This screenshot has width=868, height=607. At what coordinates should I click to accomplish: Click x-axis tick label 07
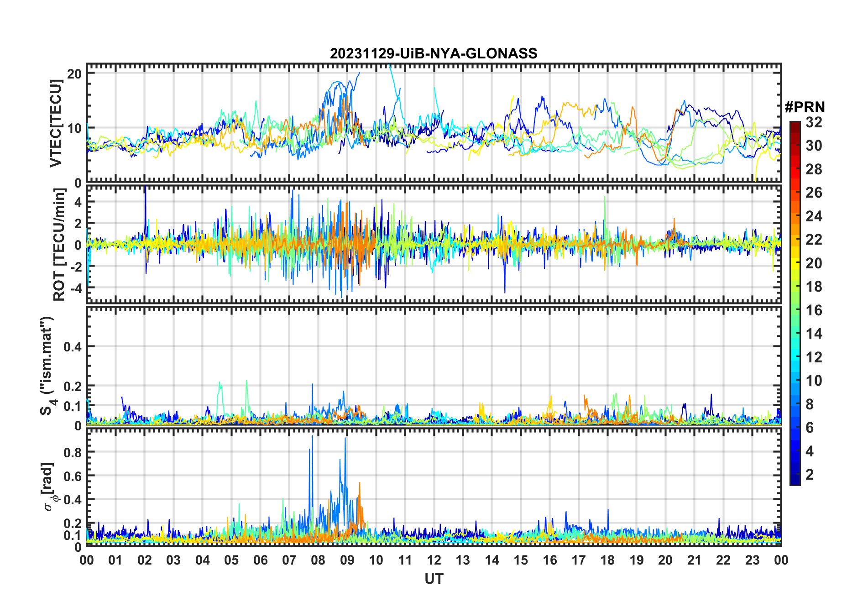pyautogui.click(x=289, y=560)
